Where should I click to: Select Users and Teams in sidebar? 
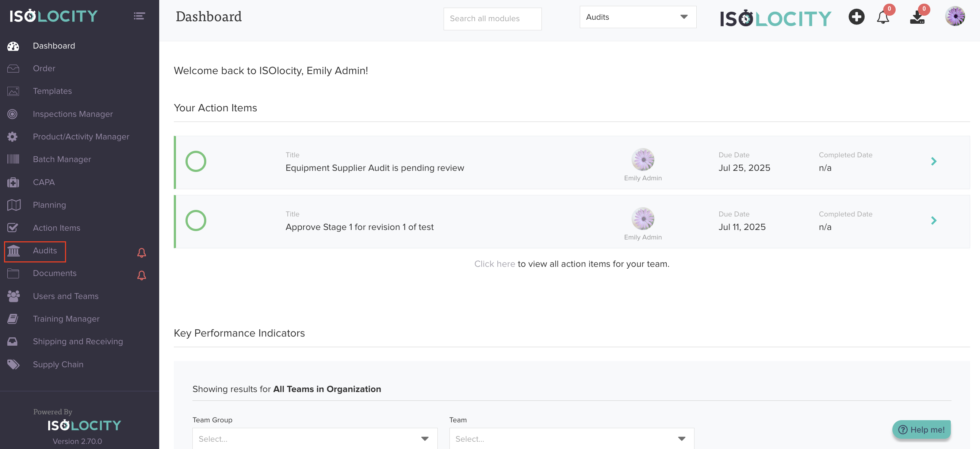tap(65, 296)
